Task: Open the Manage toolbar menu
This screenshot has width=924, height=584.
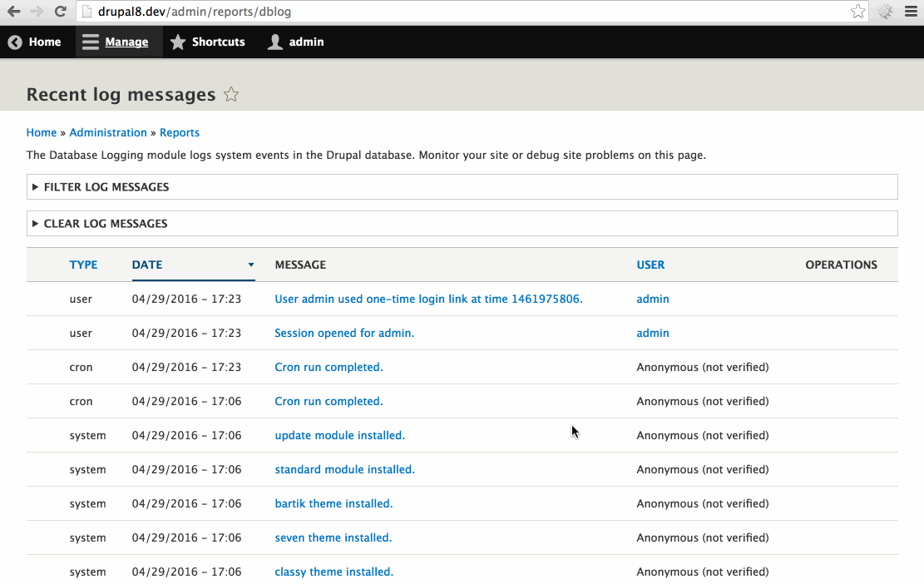Action: 115,42
